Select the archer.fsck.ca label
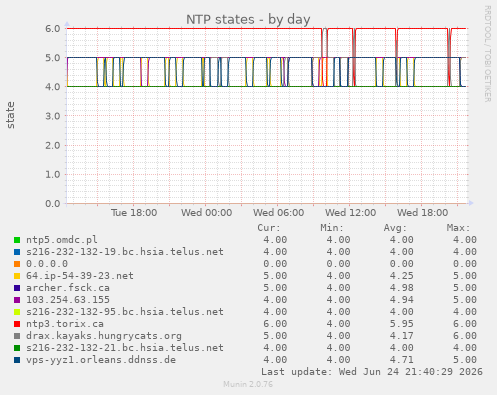 (68, 288)
